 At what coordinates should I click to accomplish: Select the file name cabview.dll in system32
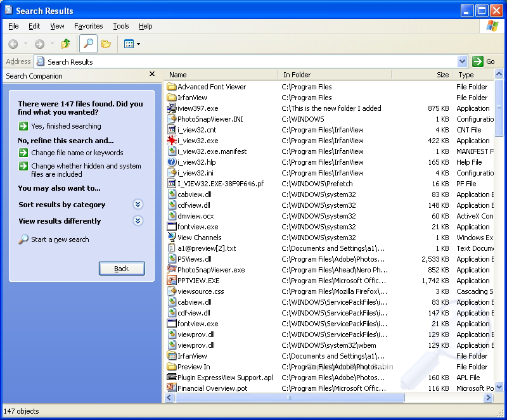(x=195, y=194)
